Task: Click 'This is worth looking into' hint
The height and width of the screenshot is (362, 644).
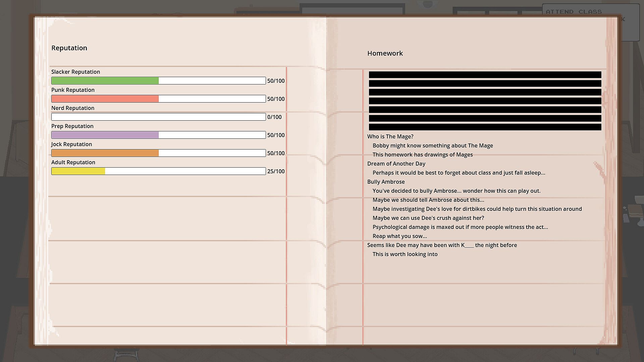Action: click(x=405, y=254)
